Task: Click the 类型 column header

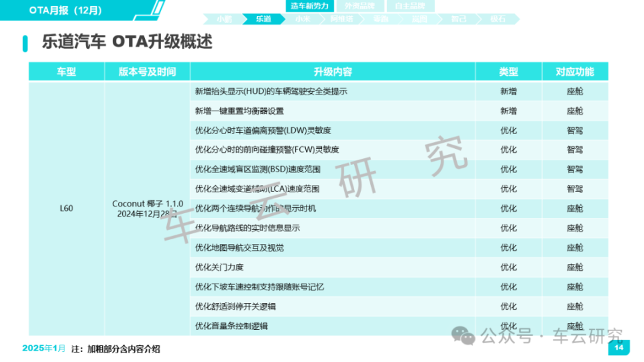Action: pyautogui.click(x=508, y=72)
